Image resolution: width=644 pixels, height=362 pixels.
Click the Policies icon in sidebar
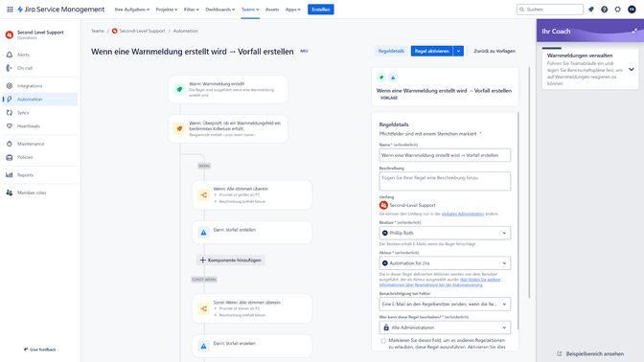click(10, 157)
